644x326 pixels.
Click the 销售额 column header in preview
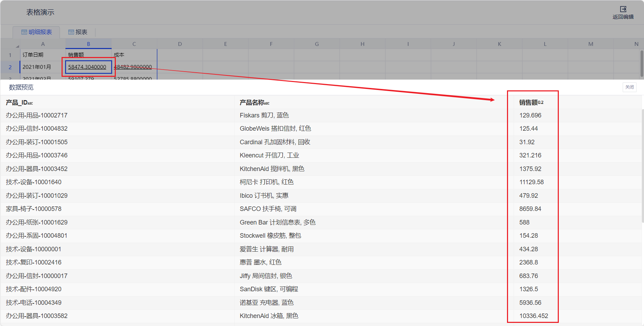528,103
